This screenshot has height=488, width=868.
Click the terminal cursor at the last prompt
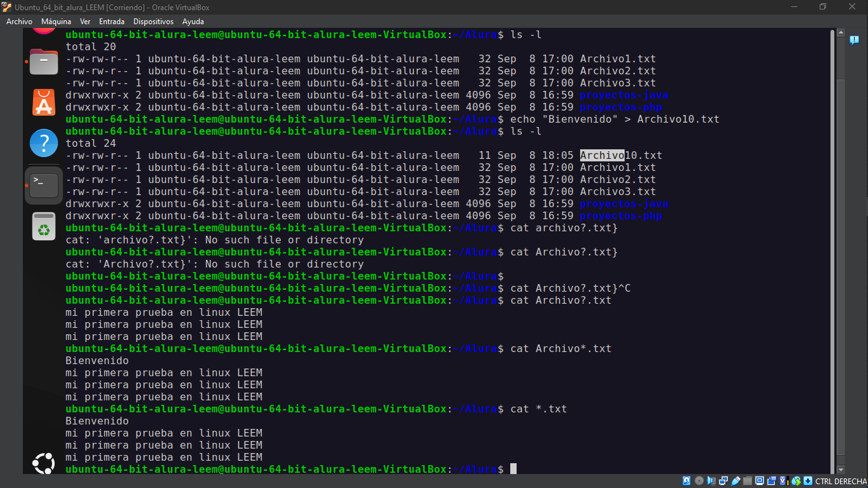click(513, 469)
